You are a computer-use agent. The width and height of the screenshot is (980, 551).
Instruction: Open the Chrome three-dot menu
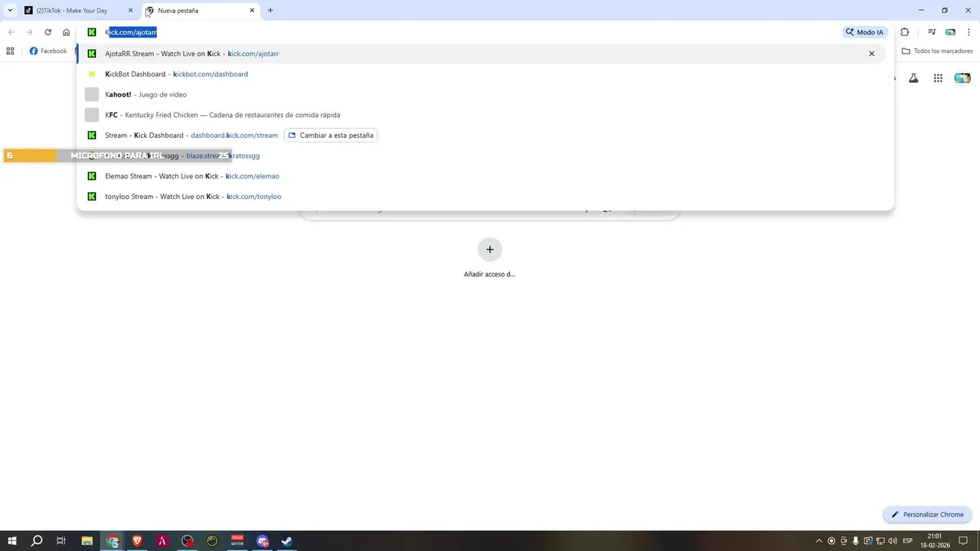click(967, 32)
